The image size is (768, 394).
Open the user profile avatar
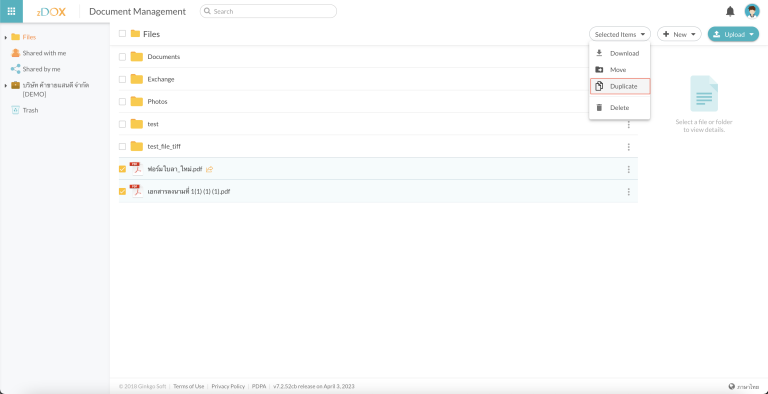click(752, 11)
